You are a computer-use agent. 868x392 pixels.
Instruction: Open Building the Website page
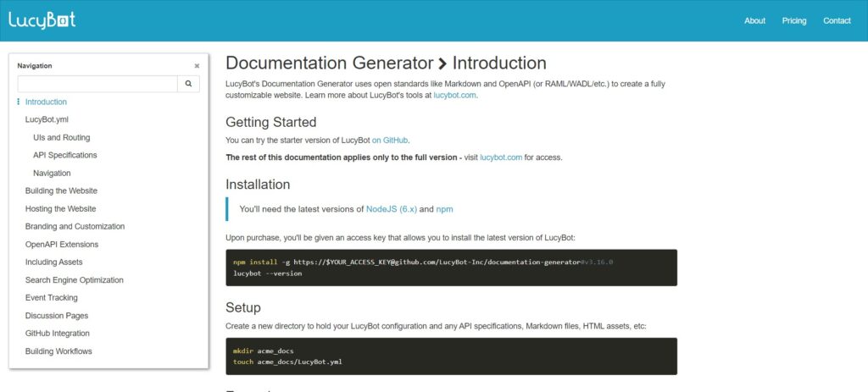point(61,190)
